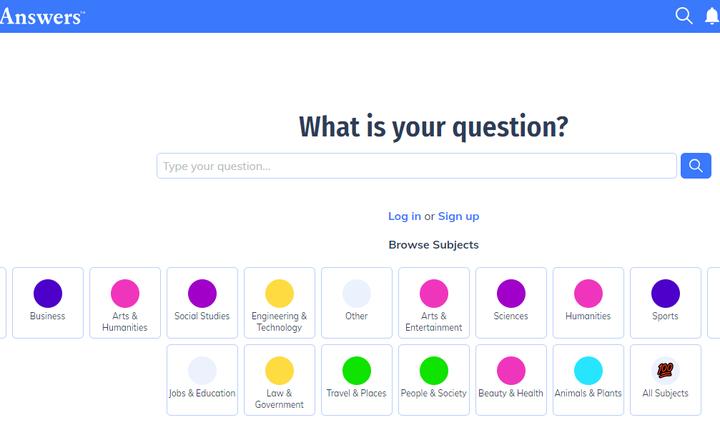Browse the Law & Government subject card
Screen dimensions: 720x435
(x=279, y=380)
